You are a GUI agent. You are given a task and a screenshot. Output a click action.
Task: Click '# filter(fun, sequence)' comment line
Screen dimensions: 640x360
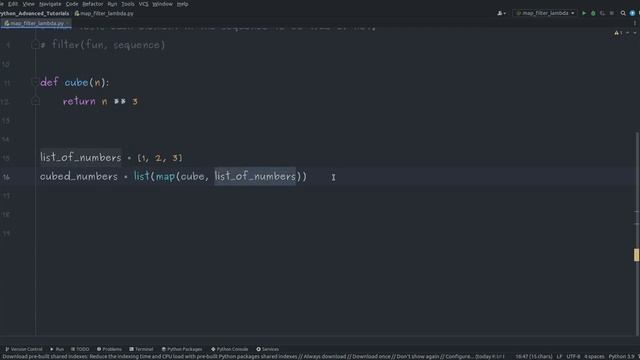tap(103, 45)
